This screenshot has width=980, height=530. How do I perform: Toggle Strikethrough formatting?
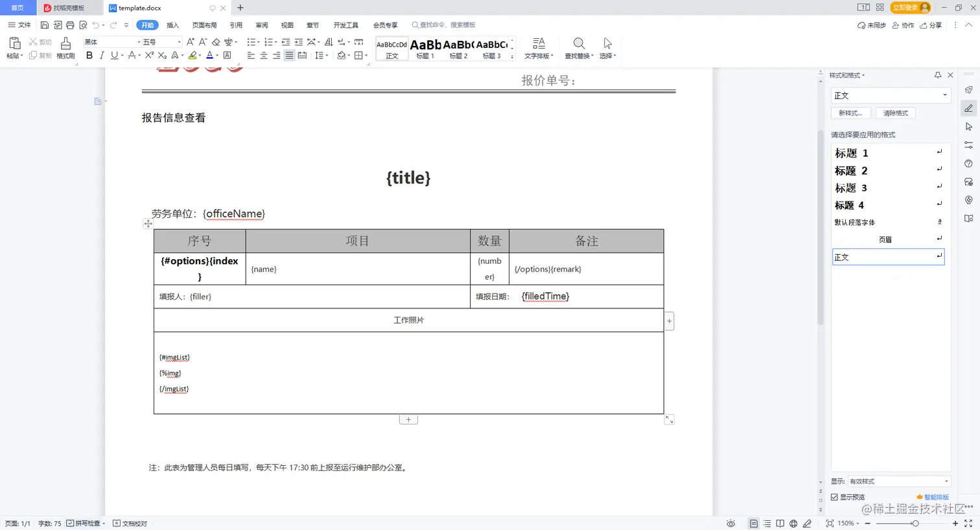(x=132, y=56)
